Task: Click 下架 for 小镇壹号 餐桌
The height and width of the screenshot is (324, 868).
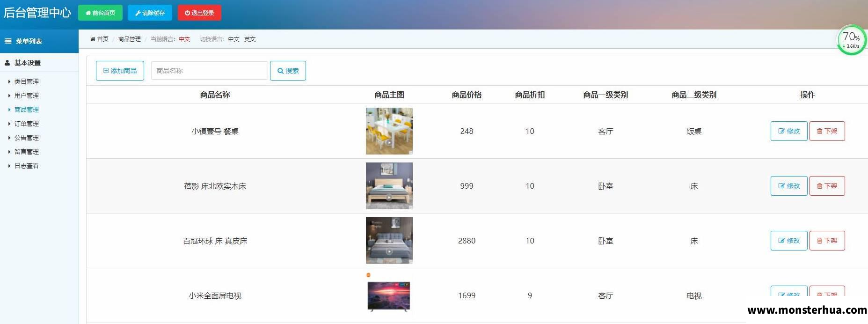Action: point(827,131)
